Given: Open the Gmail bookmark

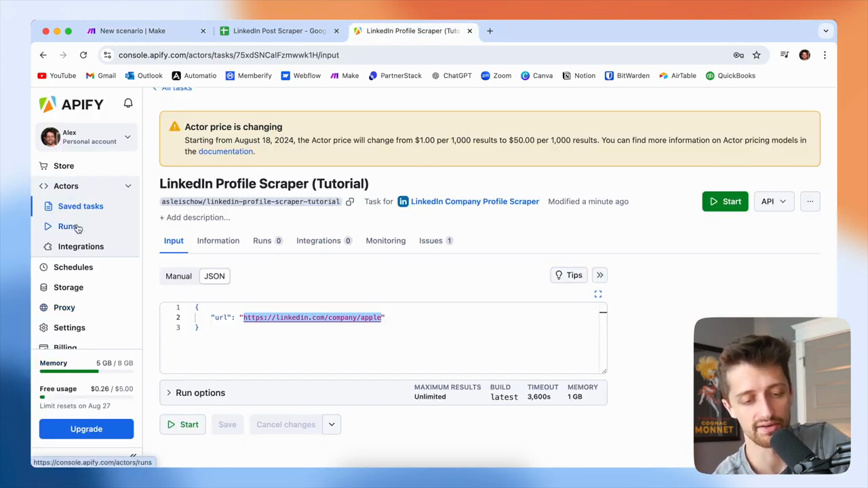Looking at the screenshot, I should (x=100, y=76).
